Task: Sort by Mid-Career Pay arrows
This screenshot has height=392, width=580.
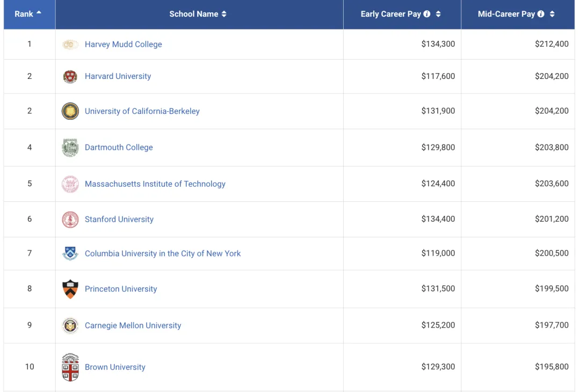Action: (x=552, y=14)
